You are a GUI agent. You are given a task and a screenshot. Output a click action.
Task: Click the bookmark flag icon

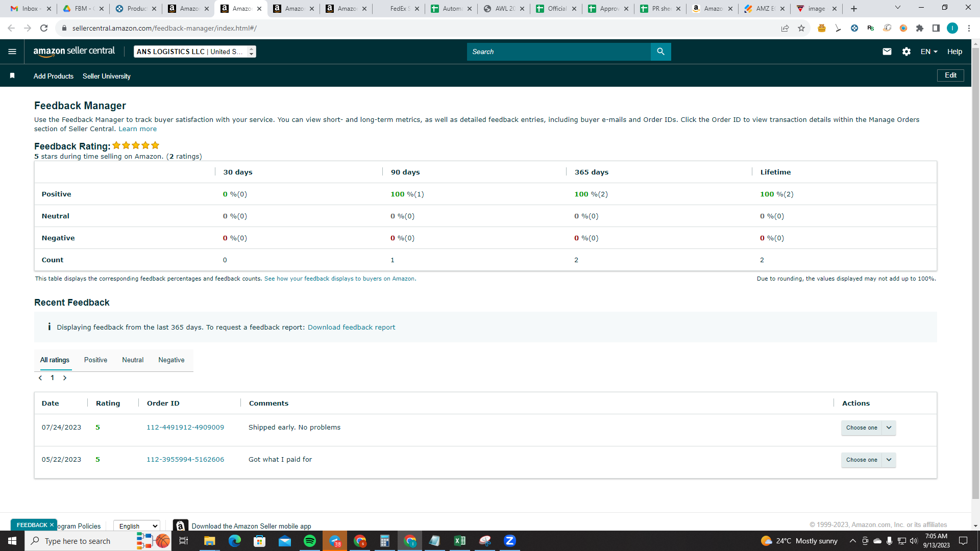12,76
